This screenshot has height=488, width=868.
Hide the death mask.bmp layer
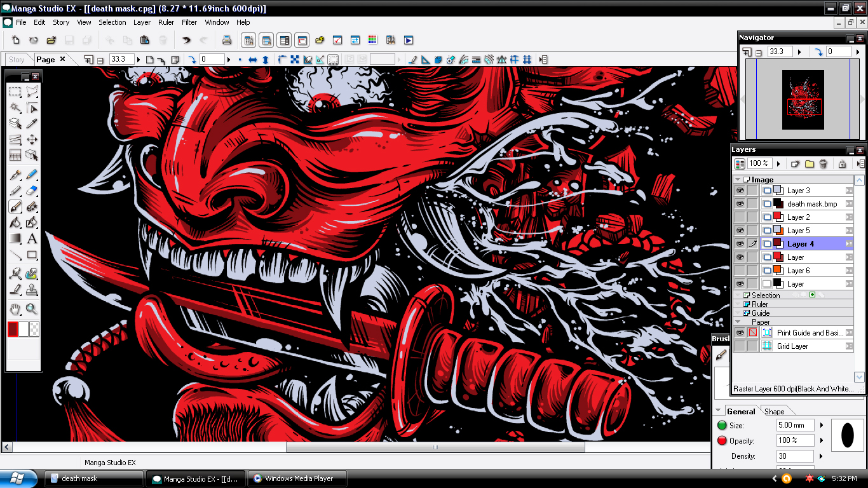pos(740,203)
